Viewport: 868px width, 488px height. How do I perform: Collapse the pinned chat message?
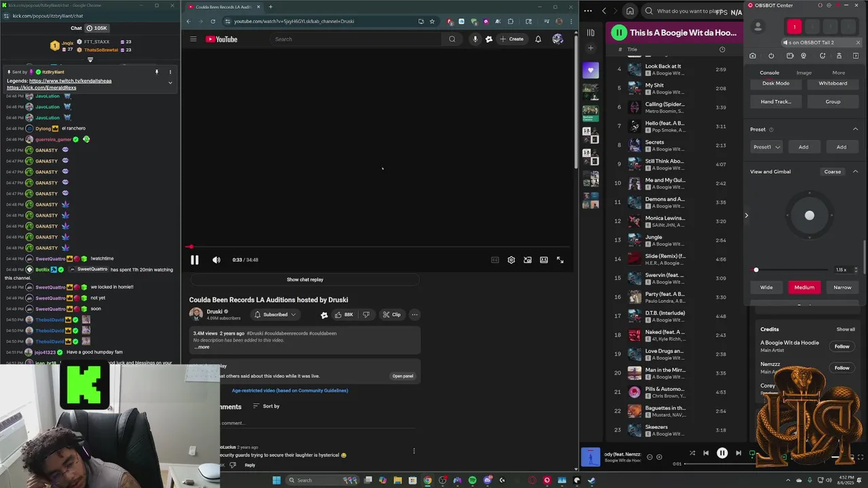pos(170,83)
